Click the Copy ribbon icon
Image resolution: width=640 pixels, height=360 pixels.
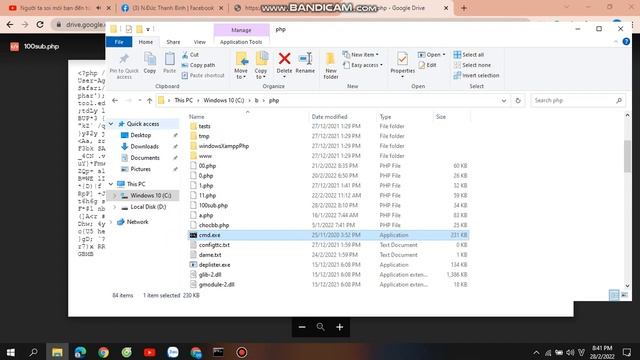pyautogui.click(x=150, y=62)
